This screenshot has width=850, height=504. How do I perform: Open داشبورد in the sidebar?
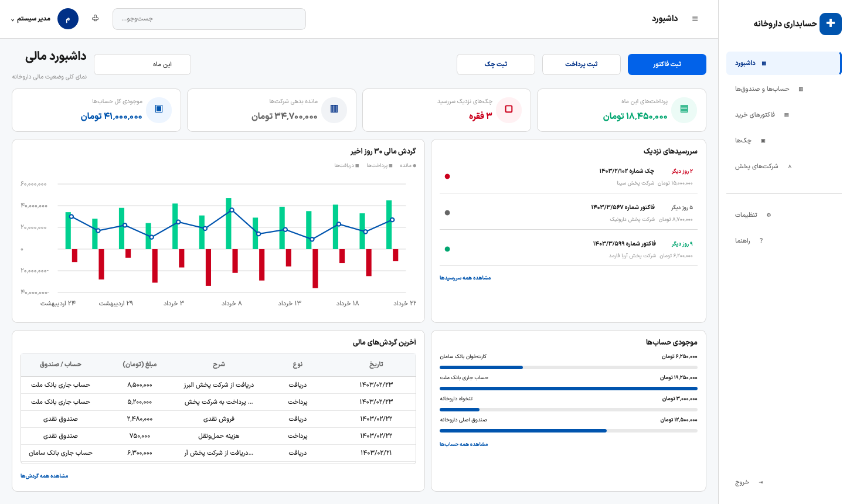coord(783,63)
